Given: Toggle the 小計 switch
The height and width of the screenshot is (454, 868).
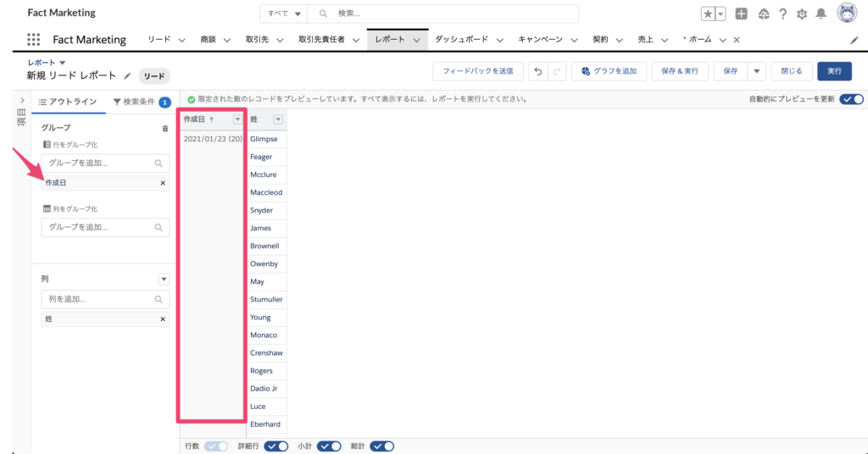Looking at the screenshot, I should [329, 446].
